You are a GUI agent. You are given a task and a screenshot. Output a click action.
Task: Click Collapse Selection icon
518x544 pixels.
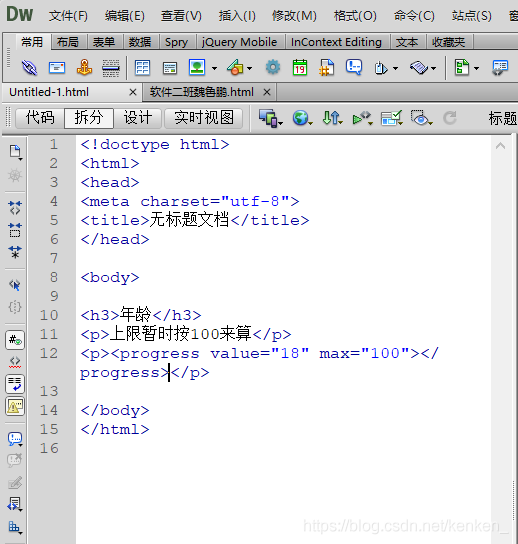pyautogui.click(x=15, y=230)
